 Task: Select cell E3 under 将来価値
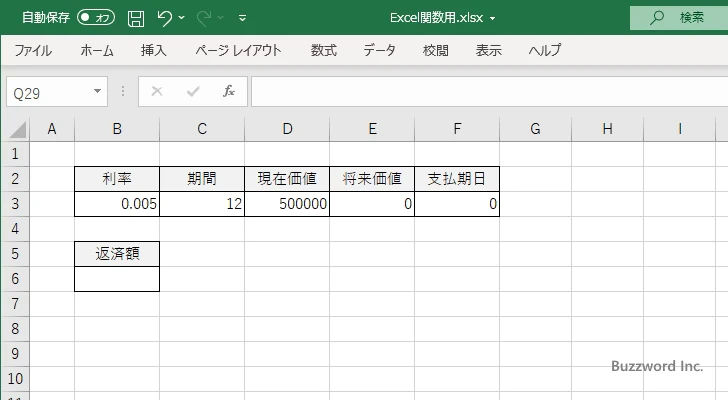(372, 204)
